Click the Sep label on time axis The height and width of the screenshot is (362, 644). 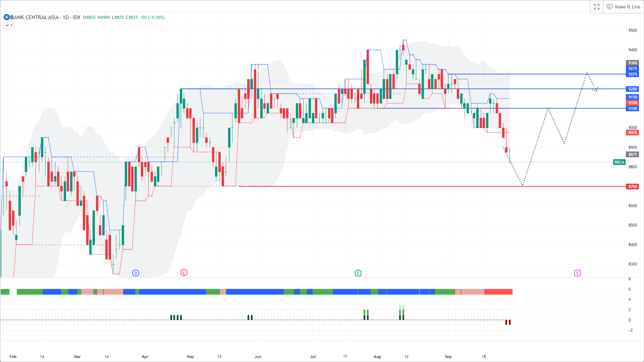[x=448, y=357]
